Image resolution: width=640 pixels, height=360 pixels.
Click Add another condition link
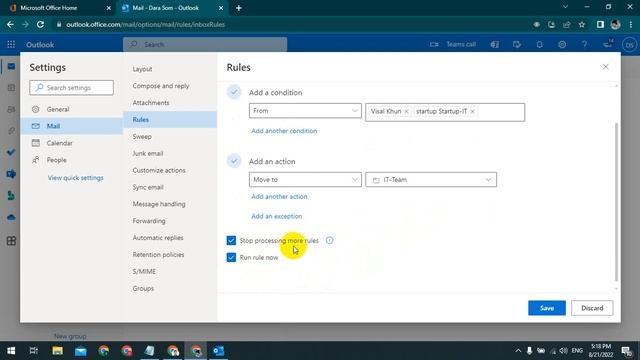284,131
